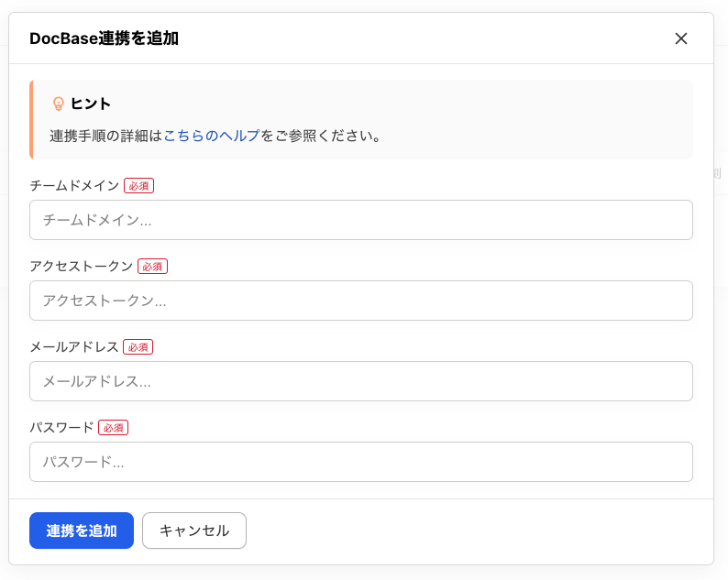Open the こちらのヘルプ link

(x=212, y=136)
